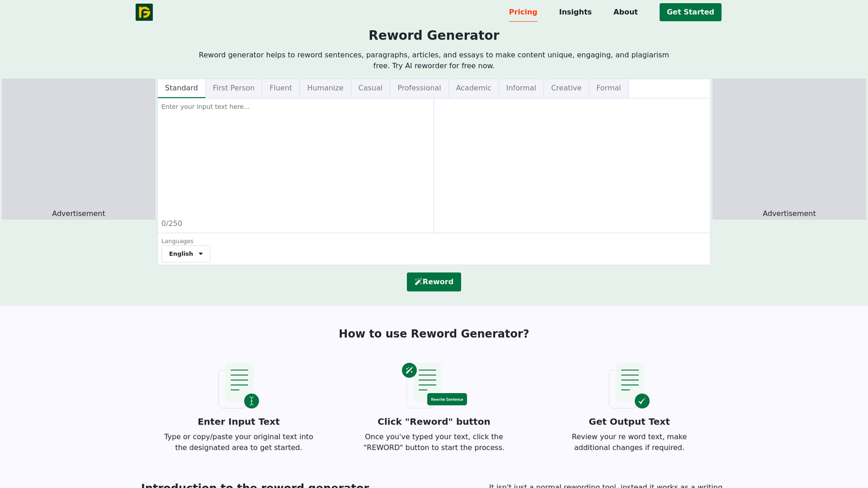Screen dimensions: 868x488
Task: Open the Insights navigation link
Action: coord(575,12)
